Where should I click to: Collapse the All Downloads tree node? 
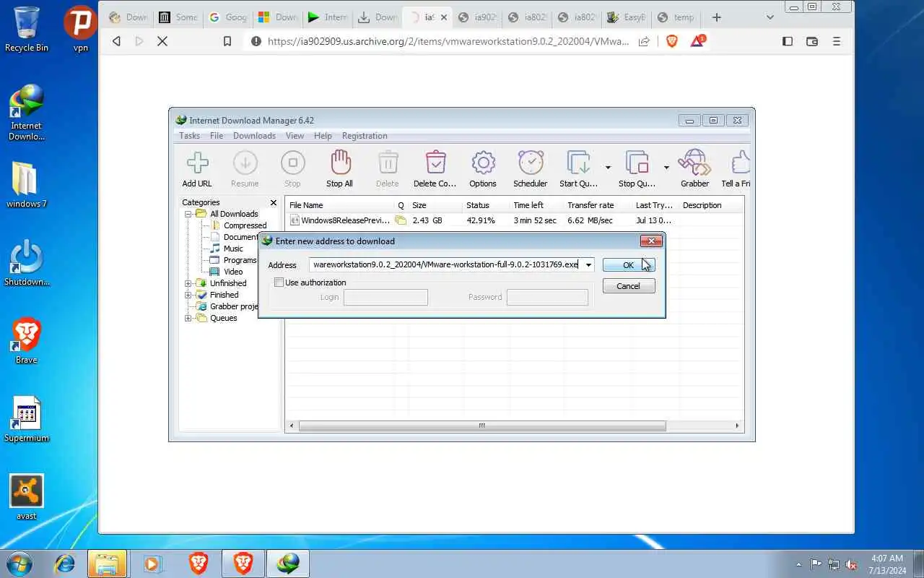pyautogui.click(x=188, y=214)
